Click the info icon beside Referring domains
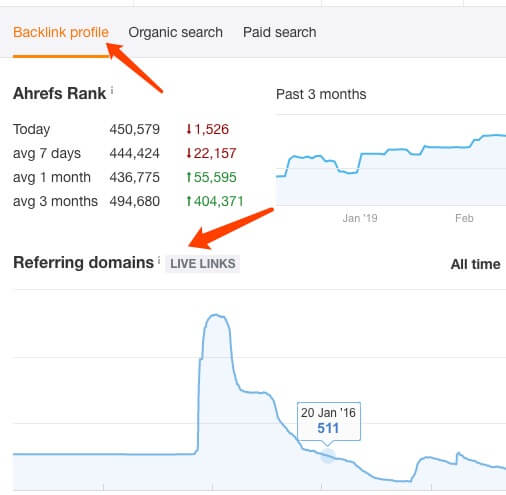 (159, 260)
